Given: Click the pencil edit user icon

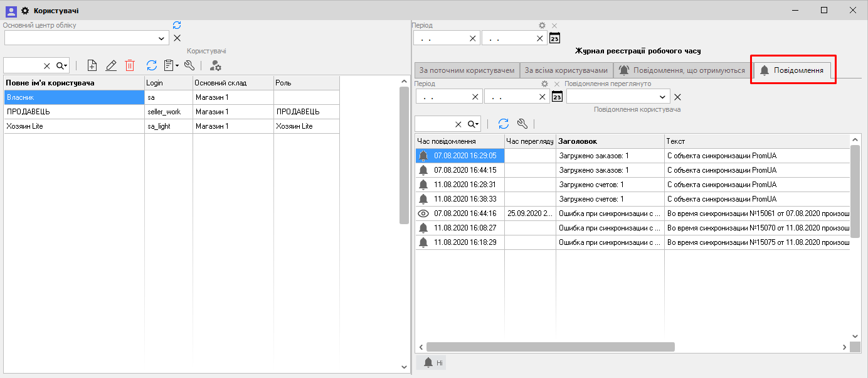Looking at the screenshot, I should (111, 65).
